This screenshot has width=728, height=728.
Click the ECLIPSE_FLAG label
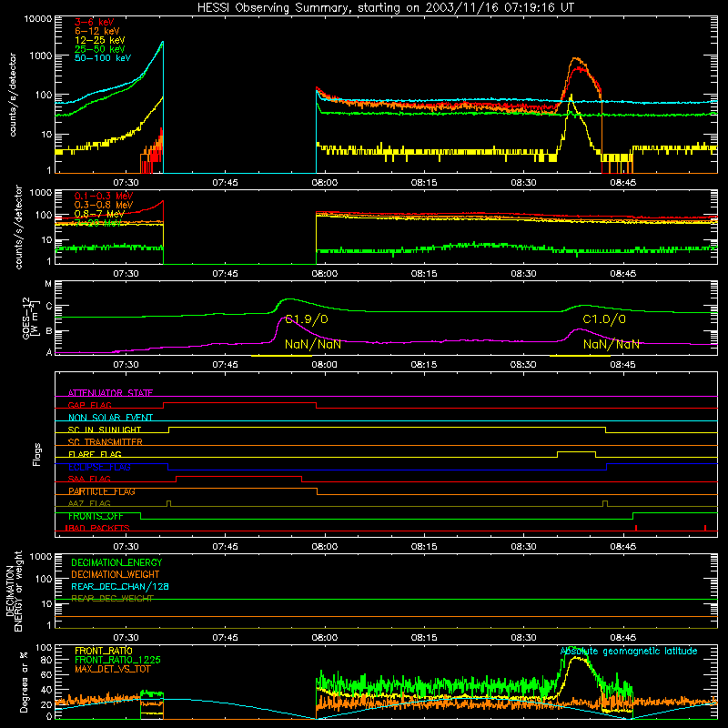[x=99, y=467]
